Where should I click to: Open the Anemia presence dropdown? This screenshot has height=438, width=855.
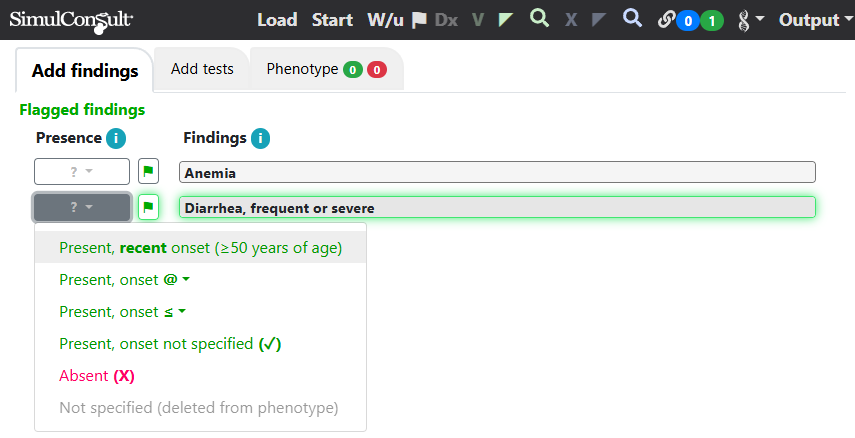pos(82,172)
